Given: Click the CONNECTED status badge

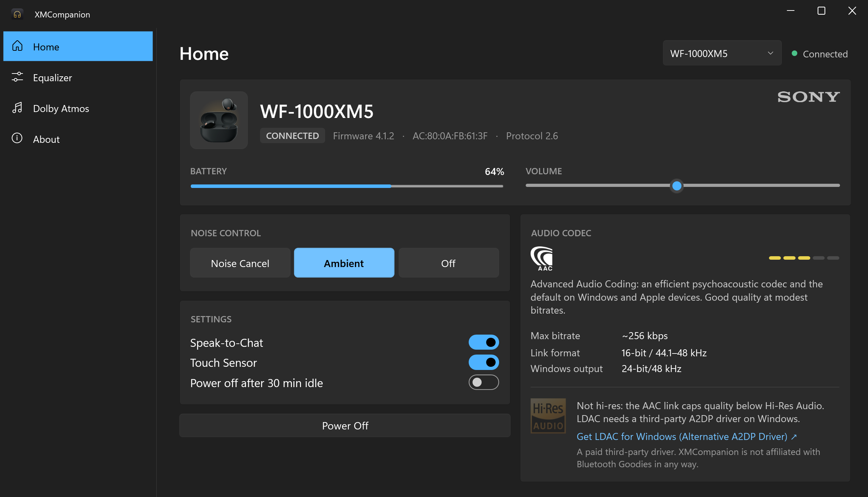Looking at the screenshot, I should point(292,135).
